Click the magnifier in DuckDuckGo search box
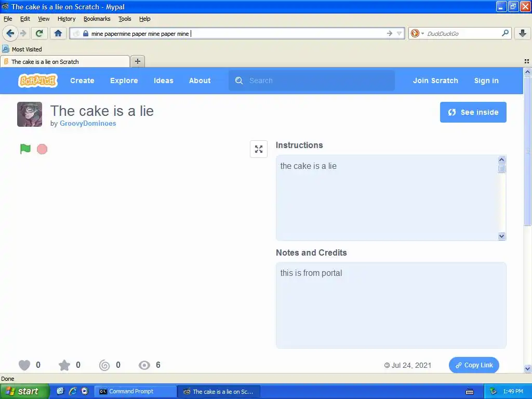The image size is (532, 399). click(505, 33)
